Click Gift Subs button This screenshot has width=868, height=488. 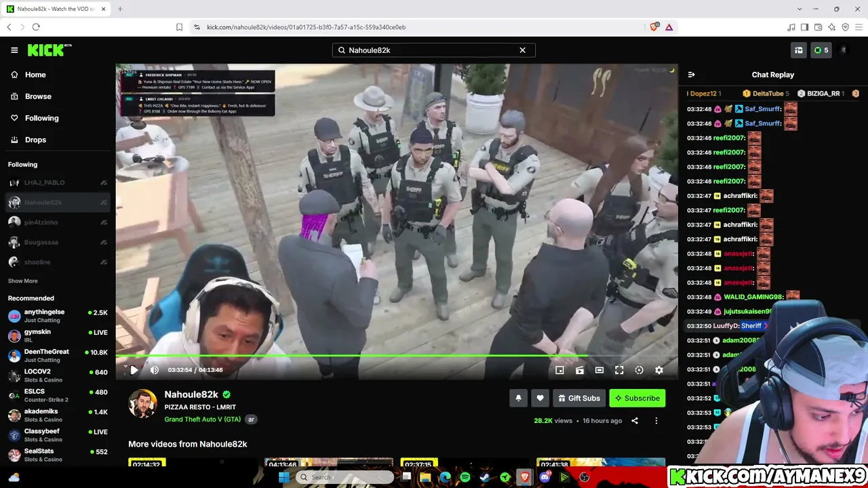[579, 399]
